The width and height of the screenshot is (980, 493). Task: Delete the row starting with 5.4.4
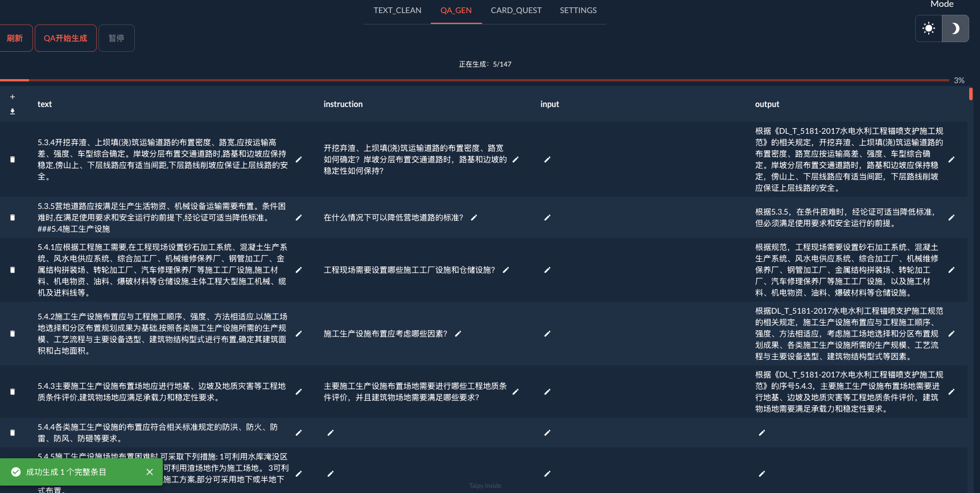point(13,433)
